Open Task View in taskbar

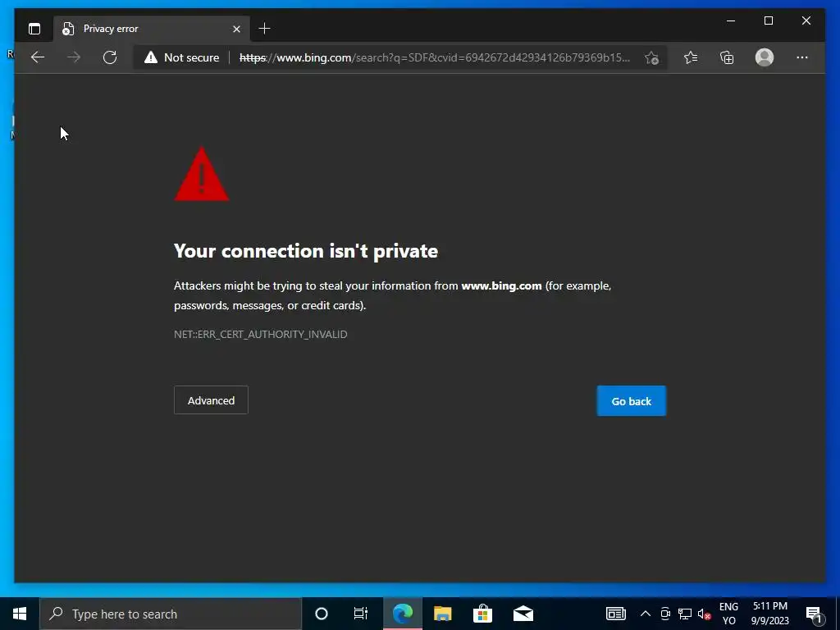pos(361,614)
